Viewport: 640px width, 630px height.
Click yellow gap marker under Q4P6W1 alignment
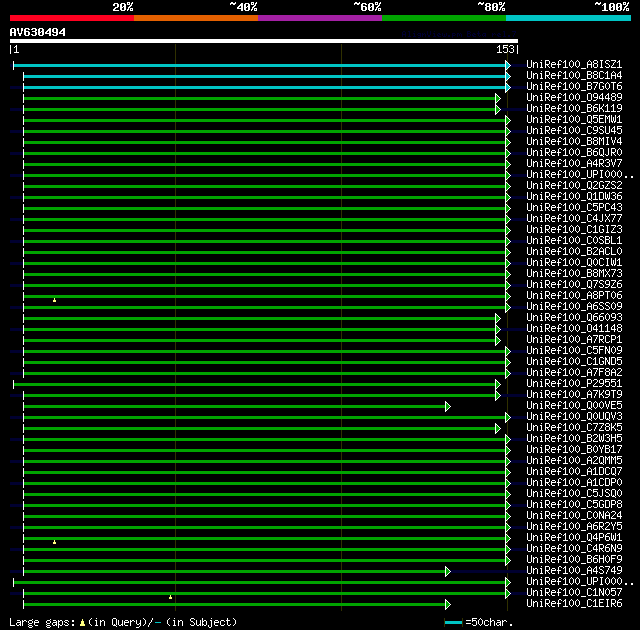click(54, 542)
